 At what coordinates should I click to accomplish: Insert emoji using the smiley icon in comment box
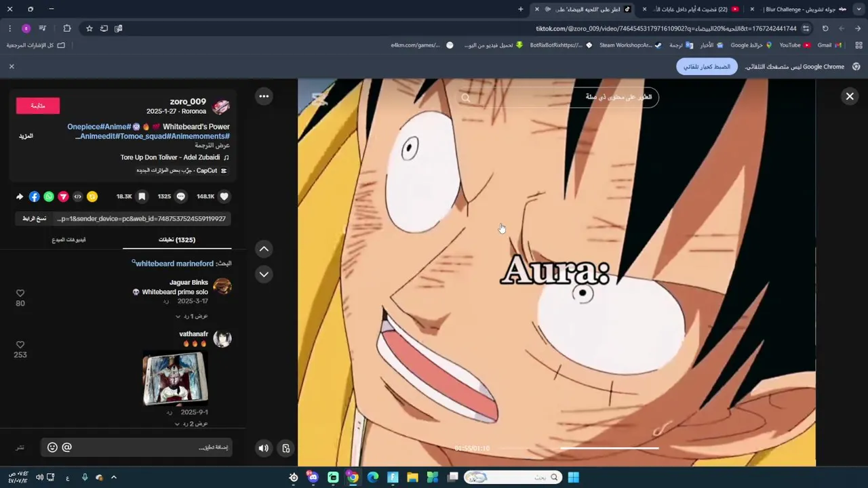click(x=52, y=447)
